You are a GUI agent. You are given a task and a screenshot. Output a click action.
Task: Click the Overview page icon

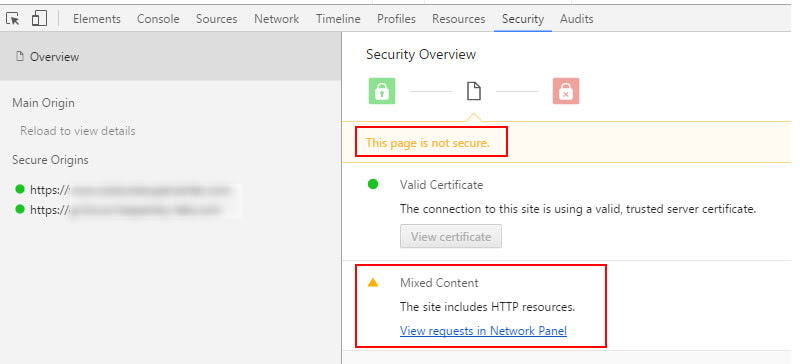point(20,57)
